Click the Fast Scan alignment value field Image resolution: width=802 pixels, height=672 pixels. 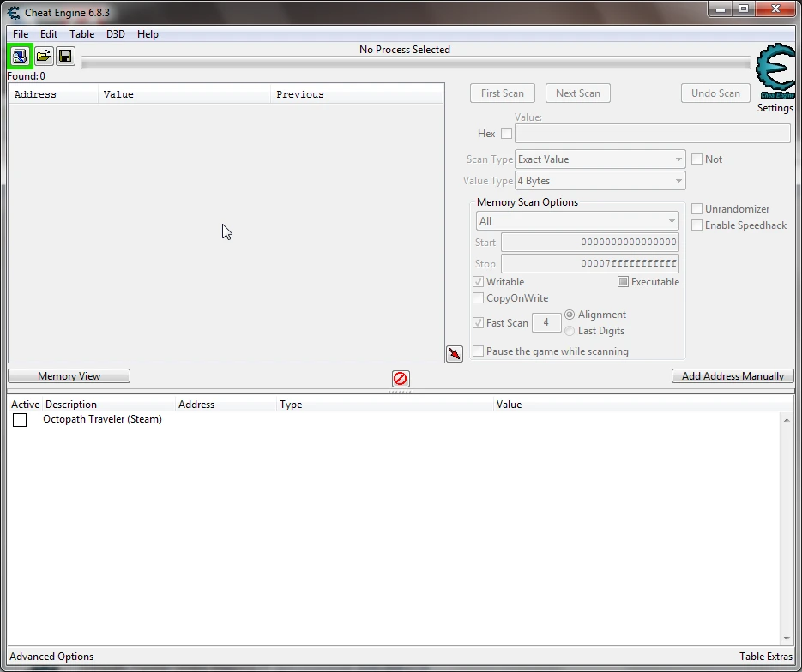pos(546,322)
